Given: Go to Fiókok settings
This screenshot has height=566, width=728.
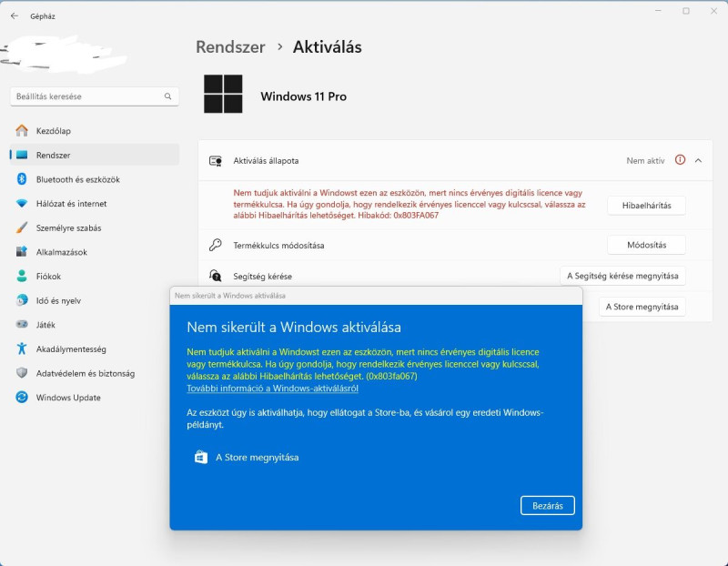Looking at the screenshot, I should point(95,276).
